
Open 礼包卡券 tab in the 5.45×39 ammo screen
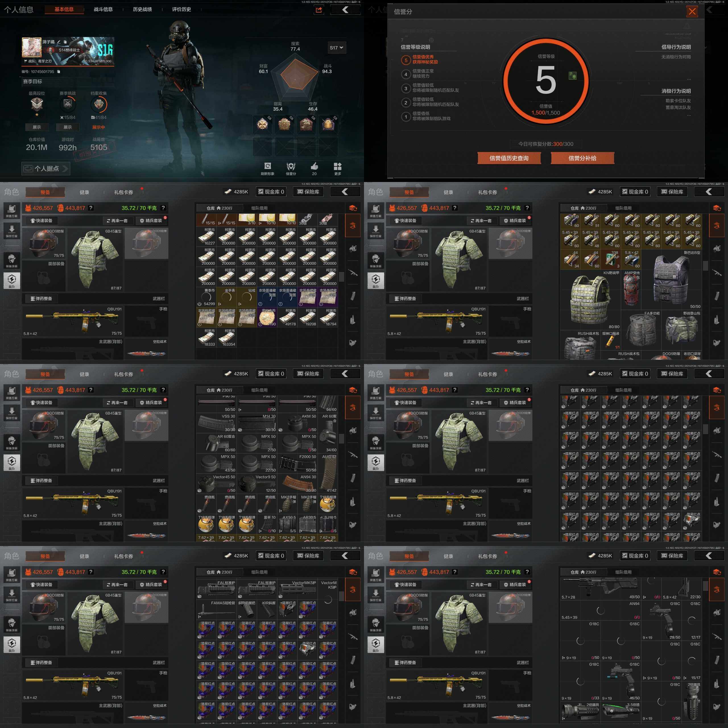(x=488, y=192)
